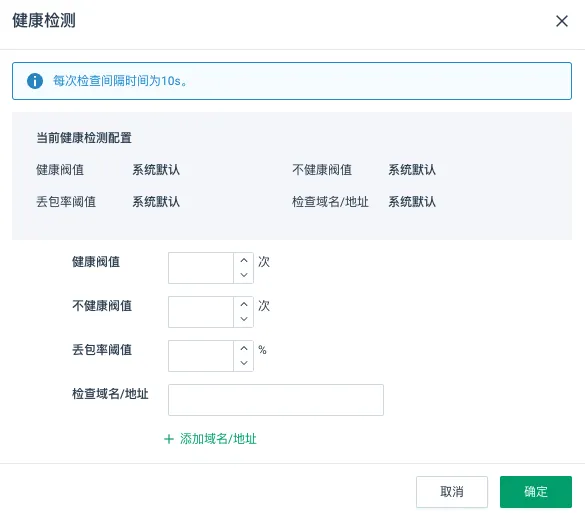Click the blue info icon in banner
Image resolution: width=585 pixels, height=513 pixels.
click(35, 81)
